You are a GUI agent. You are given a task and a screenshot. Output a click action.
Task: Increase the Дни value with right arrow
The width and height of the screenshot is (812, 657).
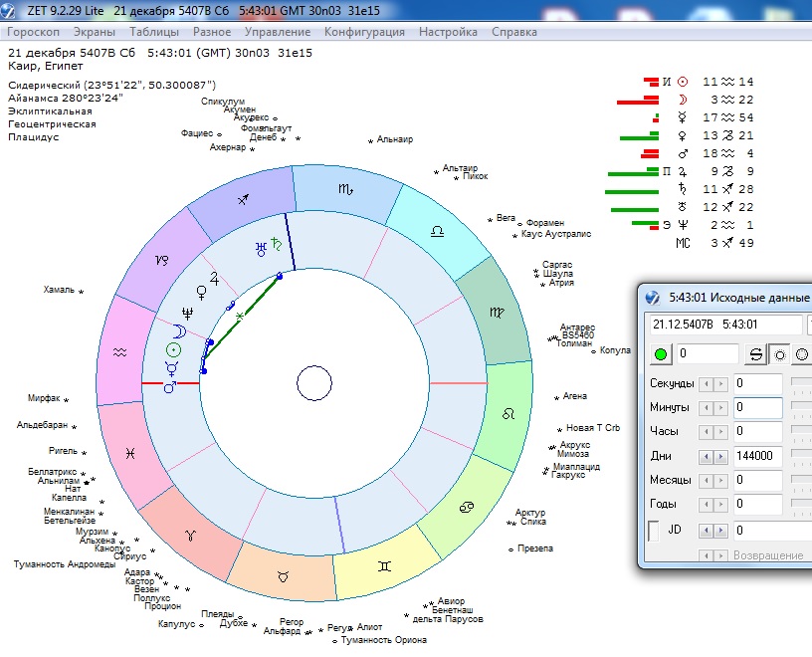pyautogui.click(x=720, y=457)
